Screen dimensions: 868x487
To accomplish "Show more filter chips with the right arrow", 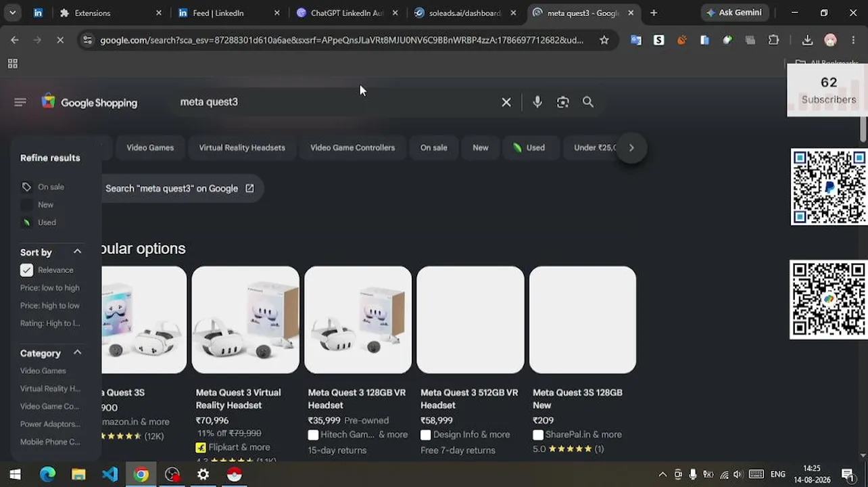I will tap(631, 147).
